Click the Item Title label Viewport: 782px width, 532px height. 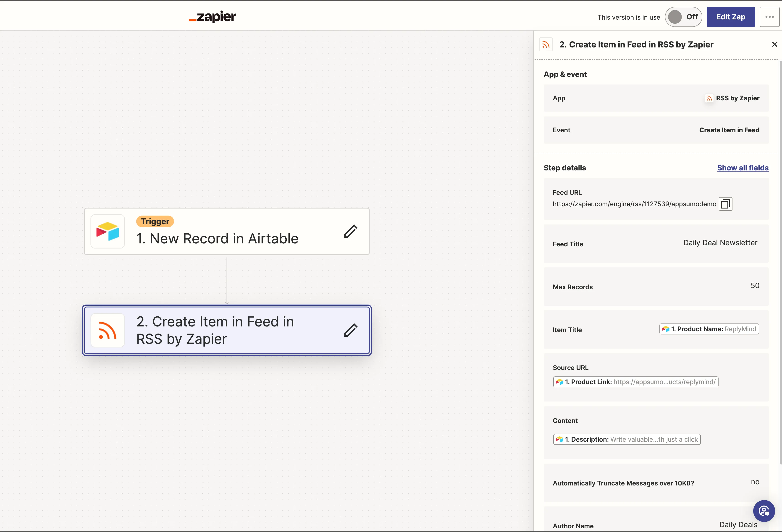(567, 330)
